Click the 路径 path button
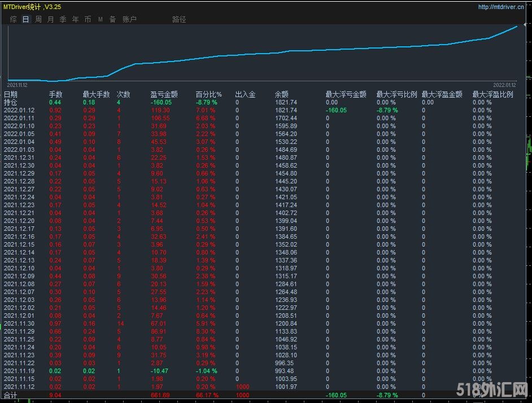 179,19
